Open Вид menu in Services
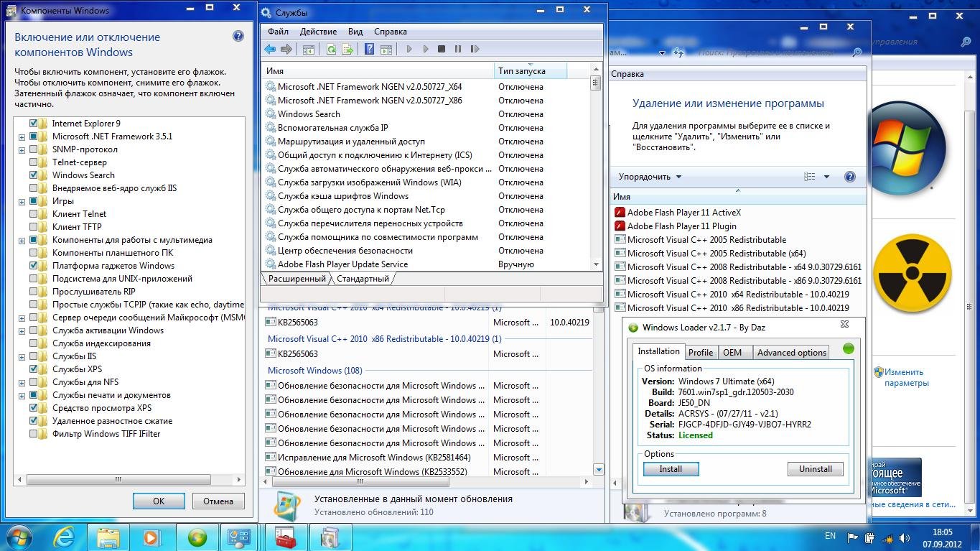980x551 pixels. pos(355,32)
